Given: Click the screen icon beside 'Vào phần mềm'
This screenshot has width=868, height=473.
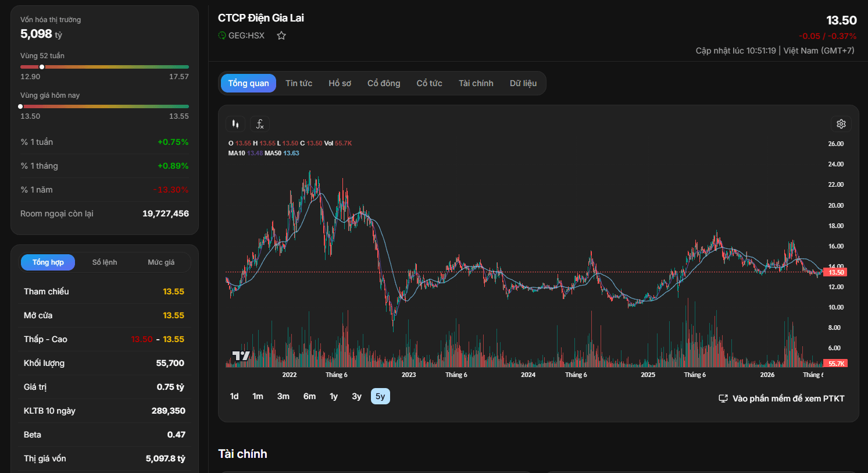Looking at the screenshot, I should [723, 399].
